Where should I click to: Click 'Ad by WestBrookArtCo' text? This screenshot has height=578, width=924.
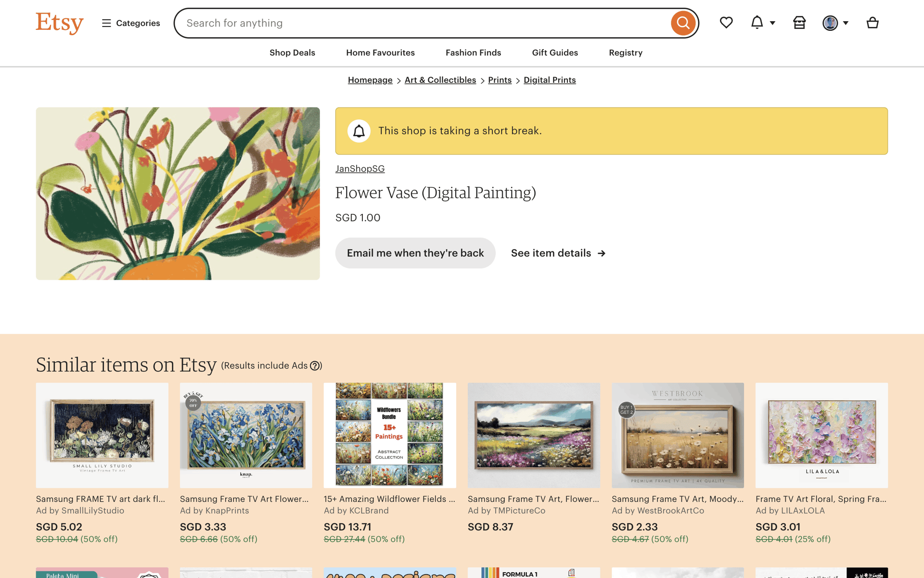pyautogui.click(x=658, y=511)
